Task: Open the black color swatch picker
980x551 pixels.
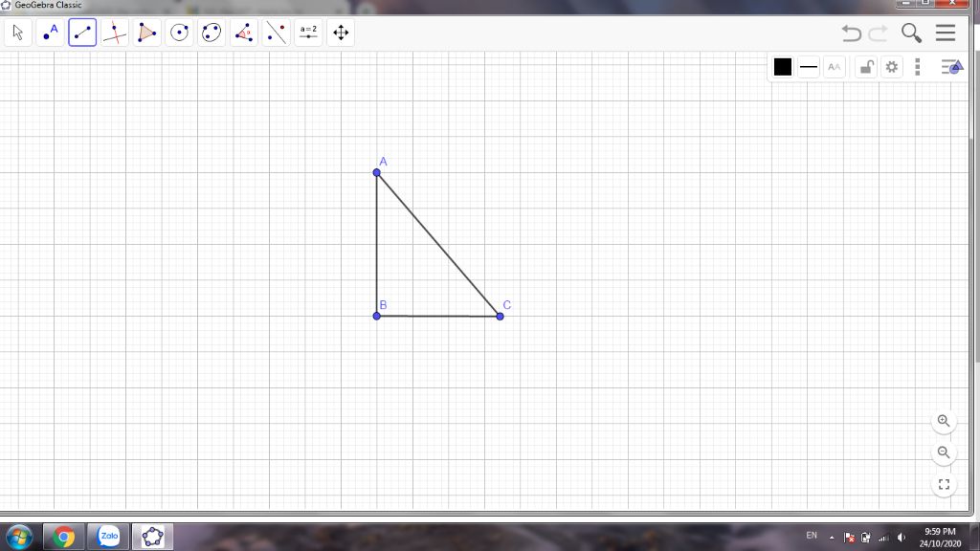Action: (x=783, y=67)
